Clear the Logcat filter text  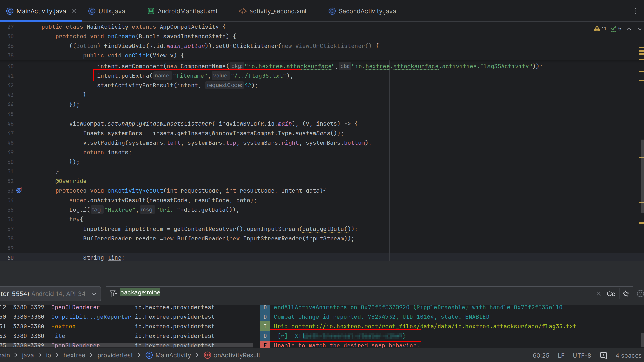point(599,294)
